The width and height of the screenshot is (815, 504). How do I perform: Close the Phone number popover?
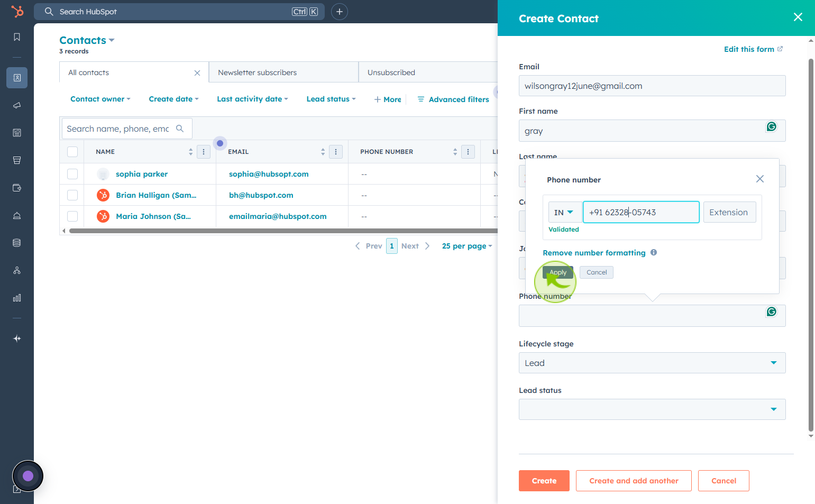click(x=760, y=179)
